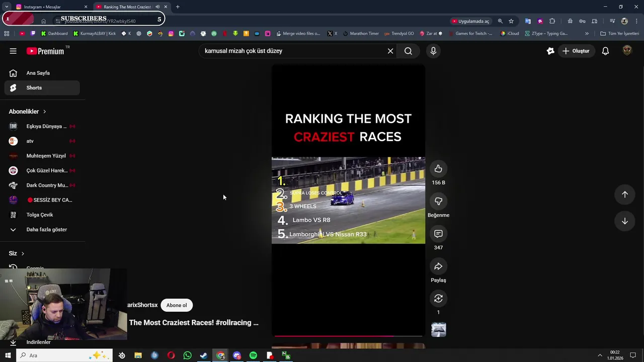Open the Oluştur create button
Screen dimensions: 644x362
click(576, 51)
